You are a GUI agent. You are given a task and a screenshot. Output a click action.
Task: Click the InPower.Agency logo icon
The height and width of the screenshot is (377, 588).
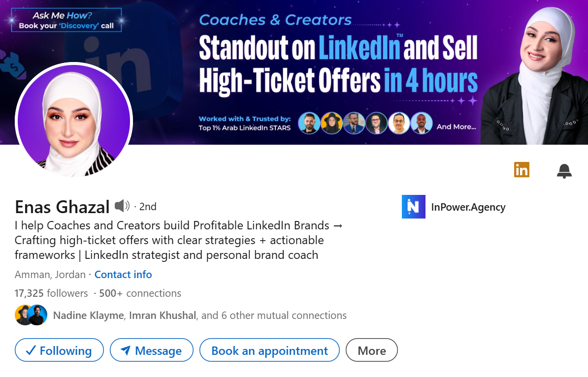(x=414, y=207)
